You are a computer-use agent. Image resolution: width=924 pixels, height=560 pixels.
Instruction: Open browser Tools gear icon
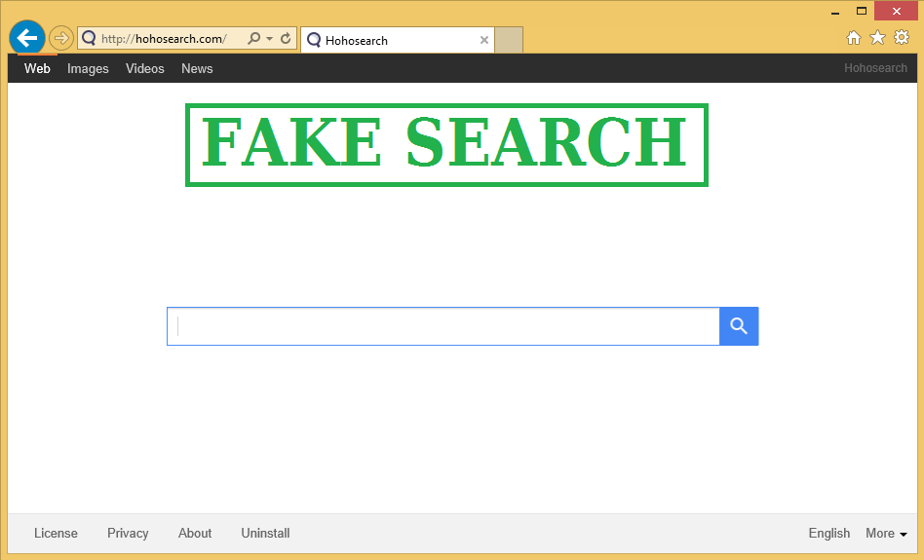click(x=902, y=38)
